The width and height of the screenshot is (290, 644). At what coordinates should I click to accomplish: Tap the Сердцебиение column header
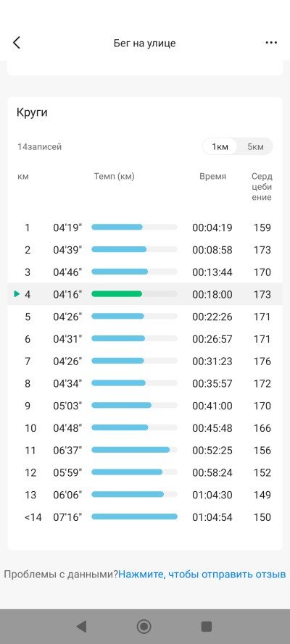click(262, 187)
